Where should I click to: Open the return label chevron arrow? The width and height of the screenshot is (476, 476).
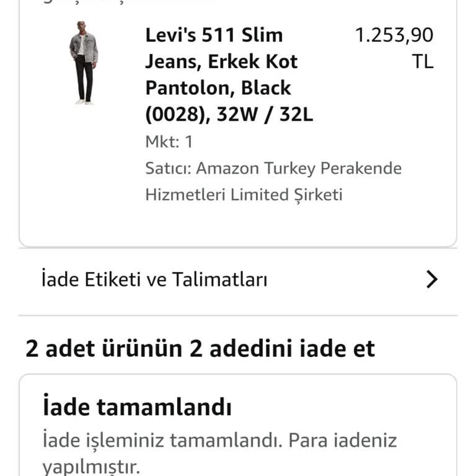click(x=431, y=279)
